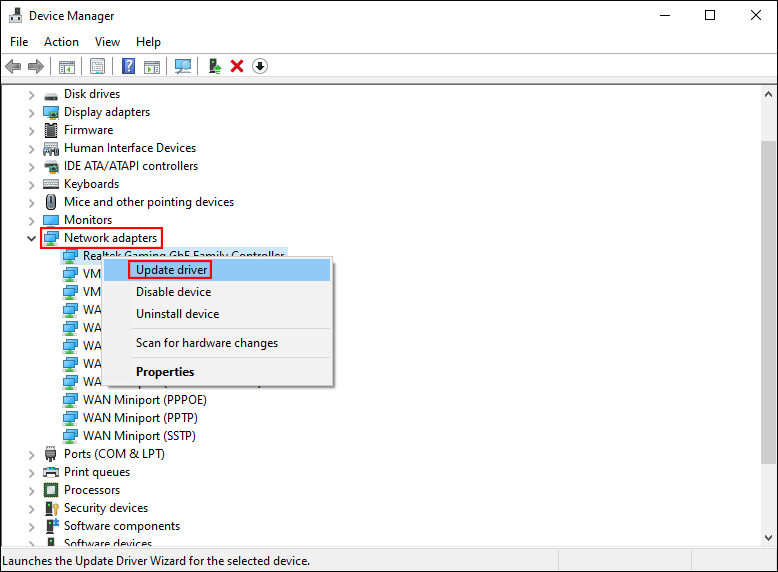Expand the Print queues node
The height and width of the screenshot is (572, 778).
pos(31,473)
